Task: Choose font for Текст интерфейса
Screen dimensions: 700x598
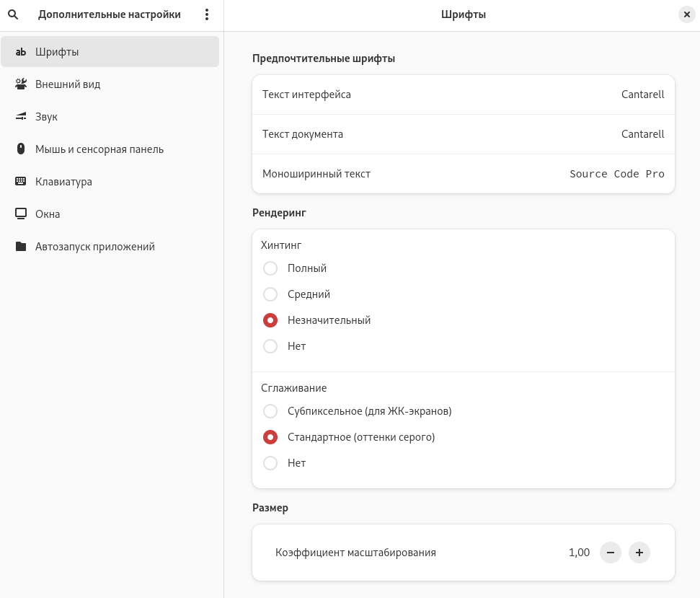Action: pos(463,94)
